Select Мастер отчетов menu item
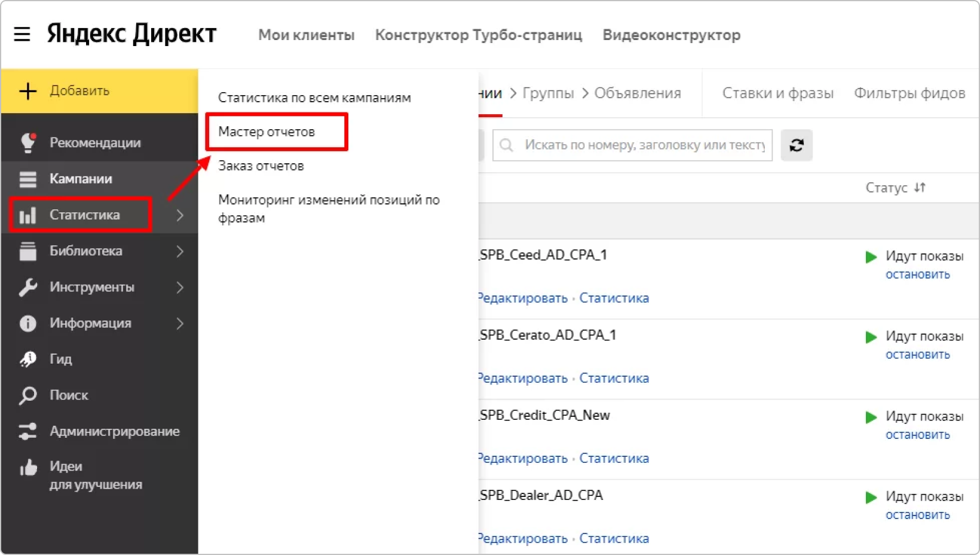Viewport: 980px width, 555px height. point(267,132)
